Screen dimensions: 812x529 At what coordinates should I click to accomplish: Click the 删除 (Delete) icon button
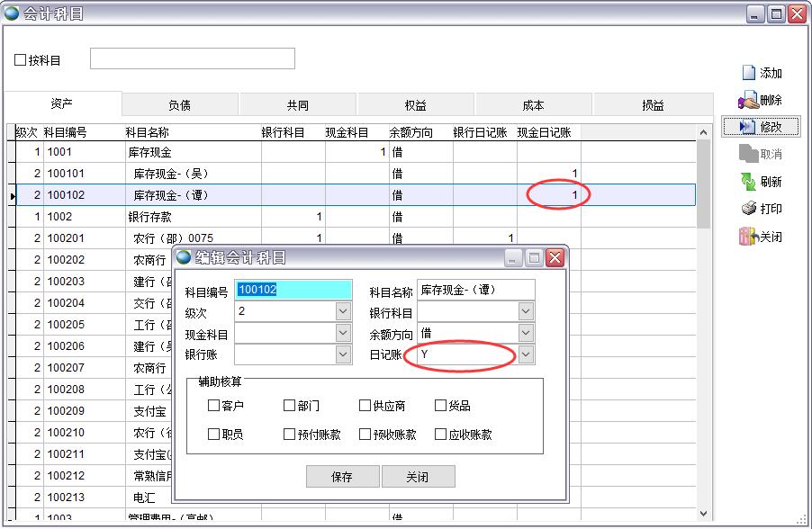click(748, 100)
